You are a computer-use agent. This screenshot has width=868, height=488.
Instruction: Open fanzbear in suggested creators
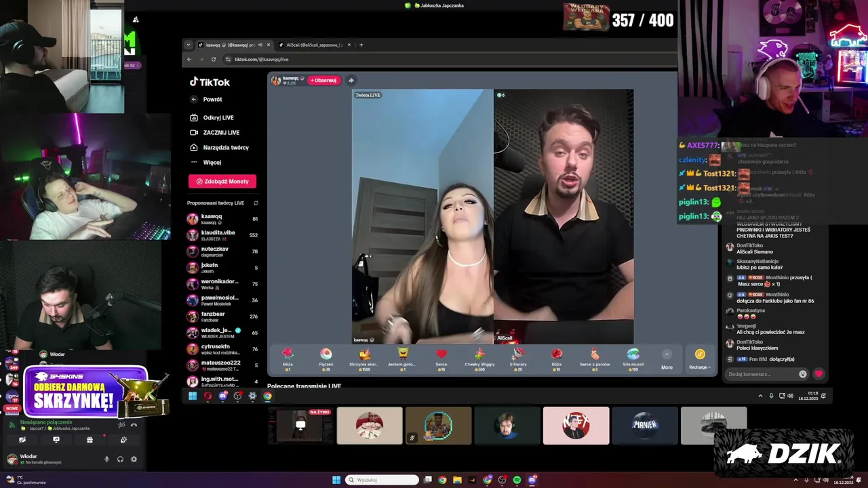(x=222, y=317)
